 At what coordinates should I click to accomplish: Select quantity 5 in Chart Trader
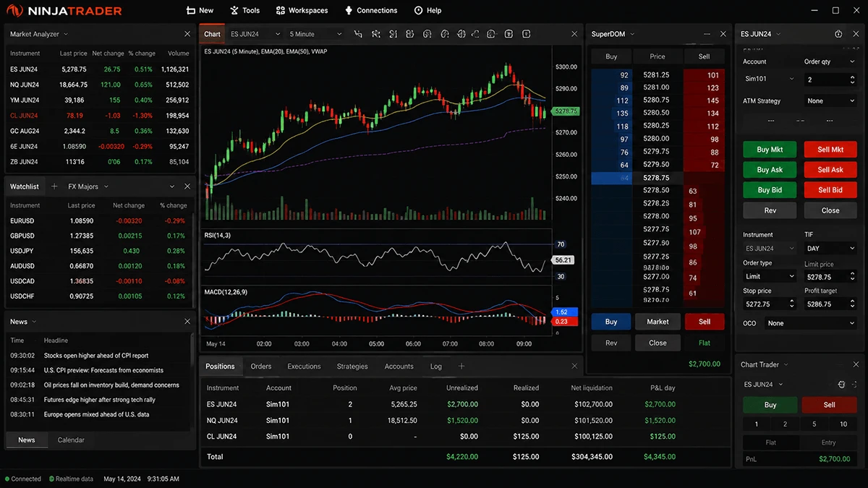click(814, 424)
